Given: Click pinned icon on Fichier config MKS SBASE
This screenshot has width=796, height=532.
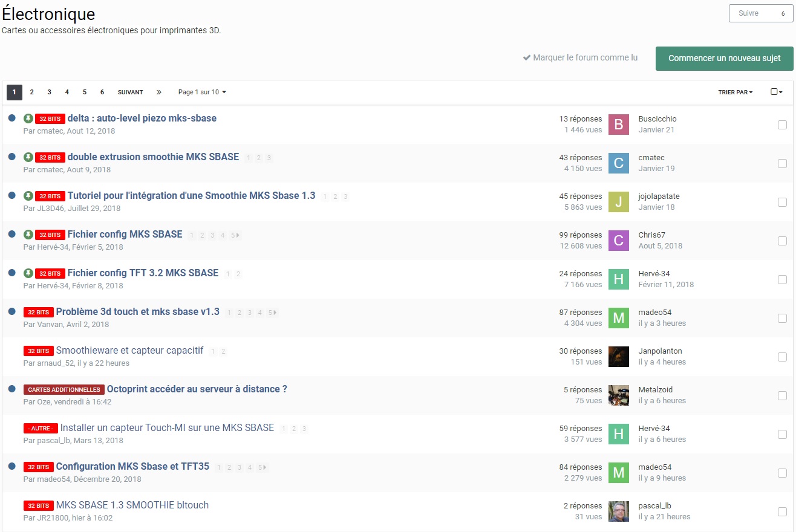Looking at the screenshot, I should point(28,235).
